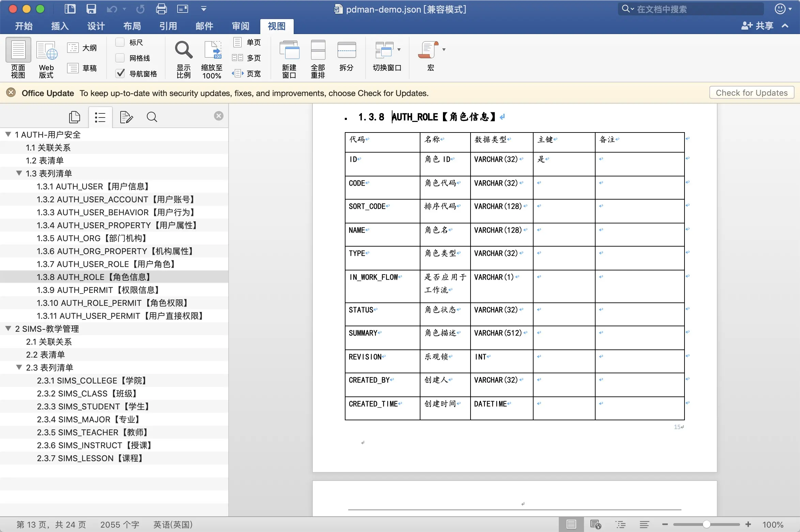Click the 100% zoom level in status bar
The width and height of the screenshot is (800, 532).
(x=773, y=525)
